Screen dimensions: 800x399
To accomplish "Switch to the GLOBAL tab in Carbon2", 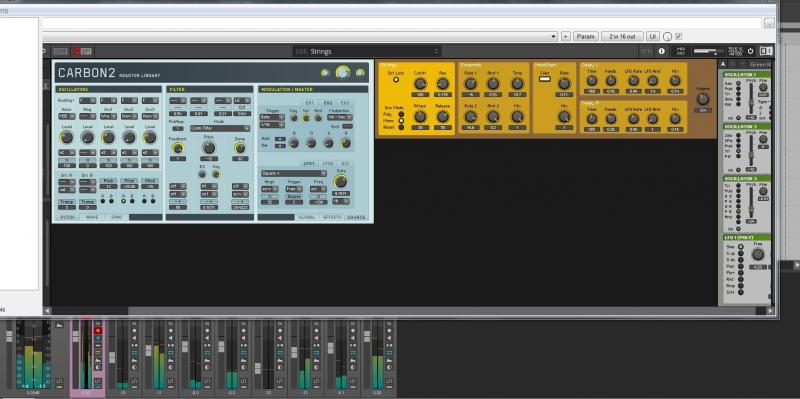I will pyautogui.click(x=307, y=217).
